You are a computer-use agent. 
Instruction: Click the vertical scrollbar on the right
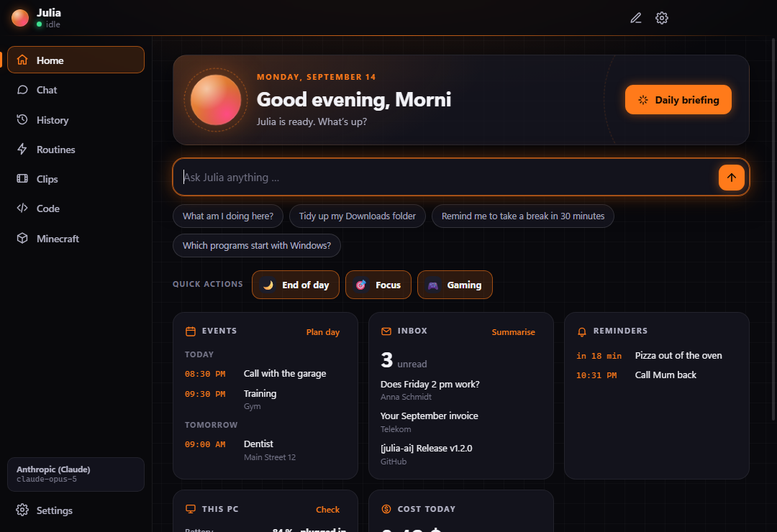tap(773, 228)
